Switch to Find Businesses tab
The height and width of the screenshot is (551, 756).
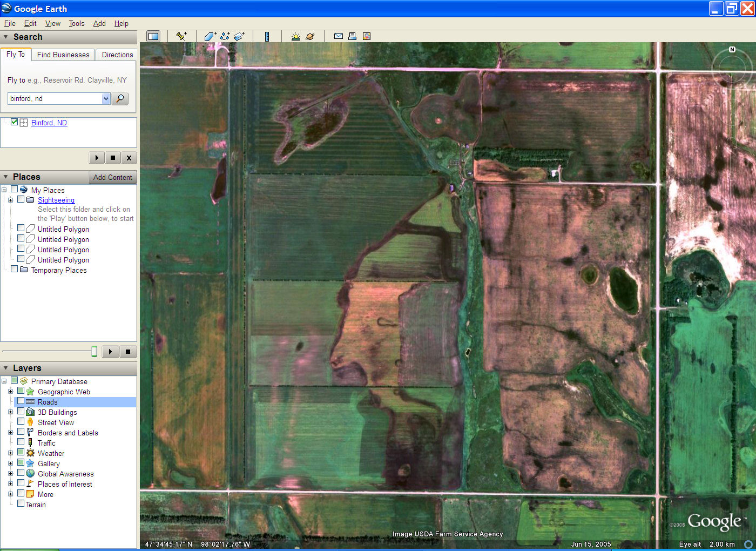point(63,55)
